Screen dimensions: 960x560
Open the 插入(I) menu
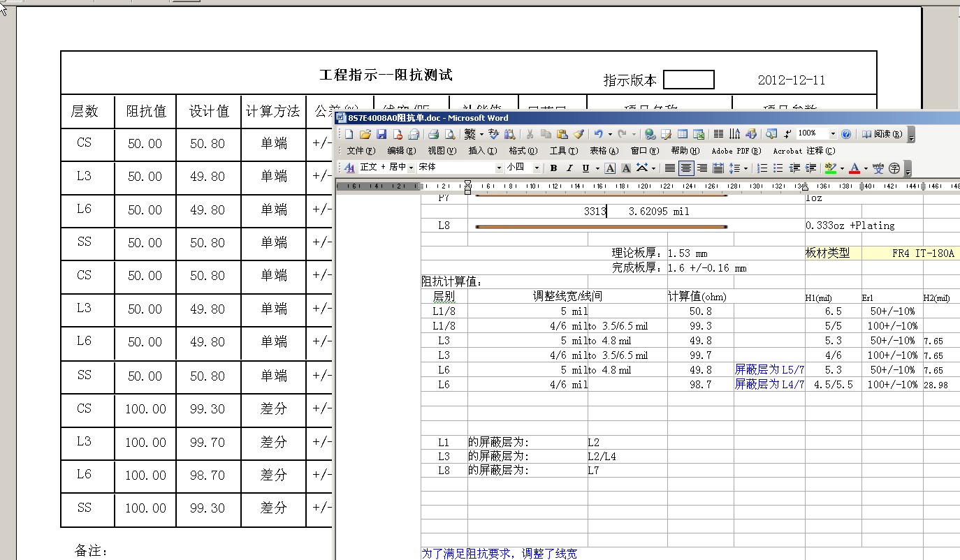[x=482, y=151]
